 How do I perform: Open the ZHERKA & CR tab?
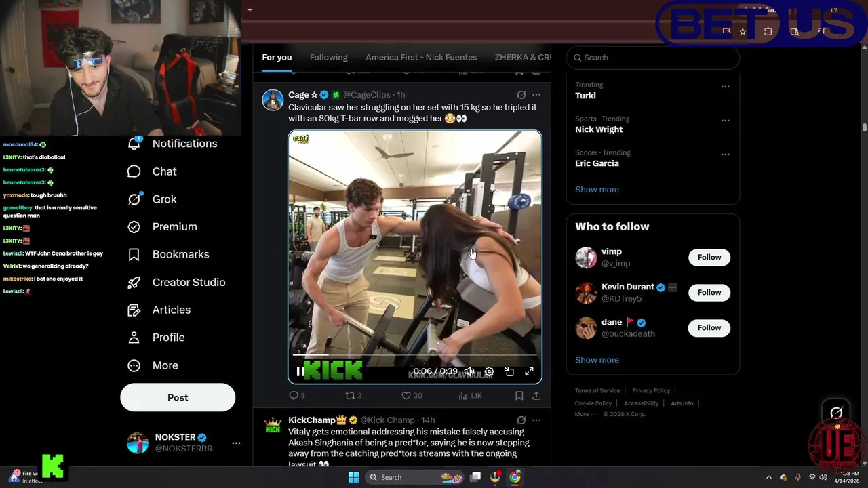522,58
